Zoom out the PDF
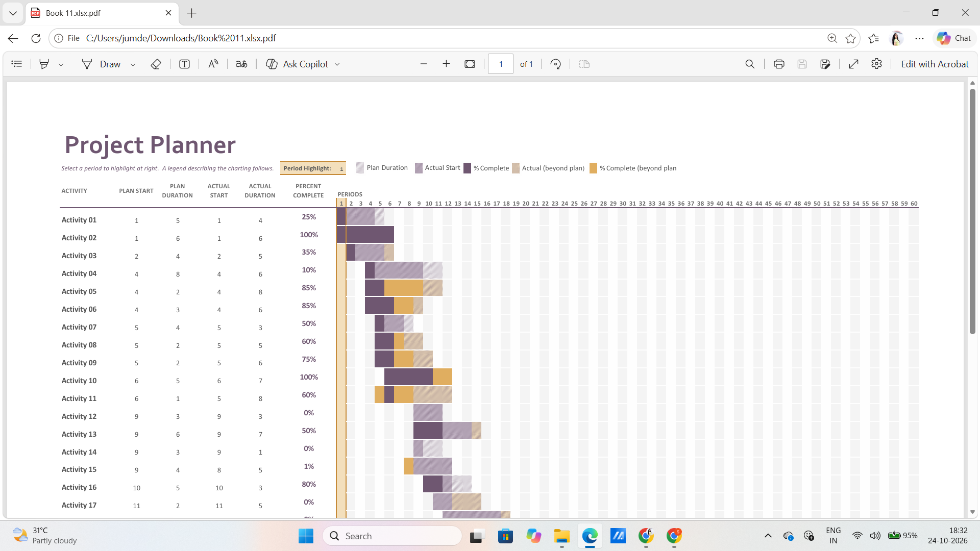 [423, 64]
